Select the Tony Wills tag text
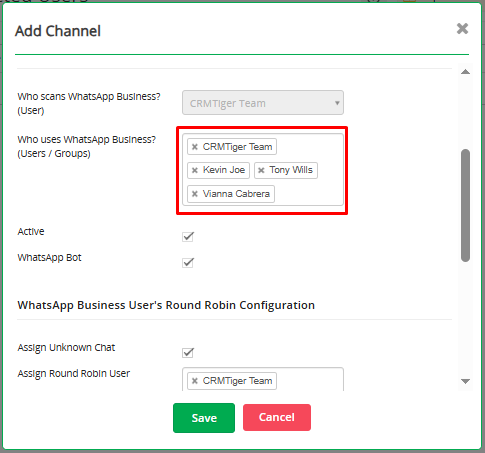Screen dimensions: 485x453 click(291, 170)
